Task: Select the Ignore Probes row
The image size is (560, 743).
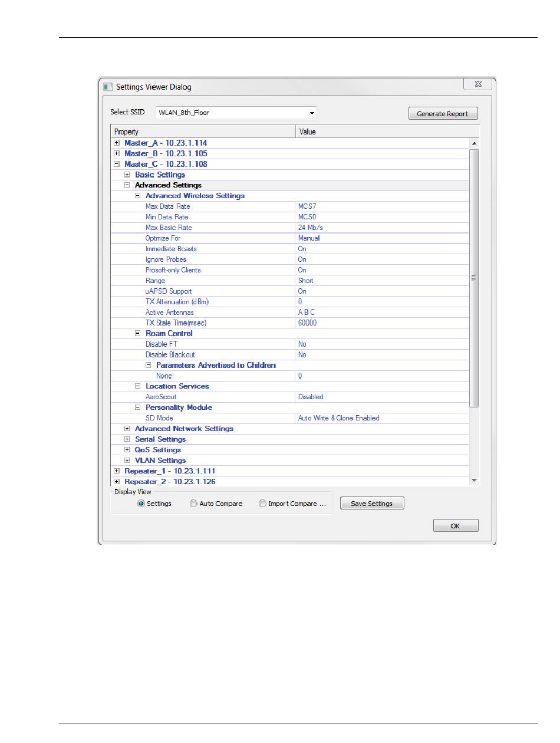Action: tap(290, 259)
